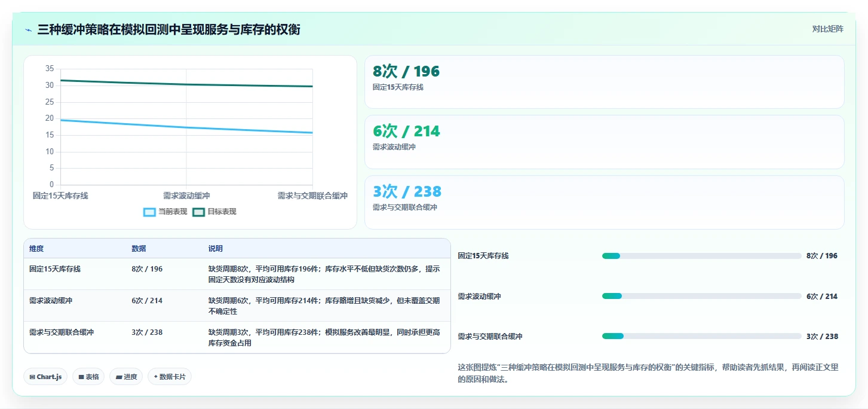Image resolution: width=868 pixels, height=409 pixels.
Task: Click y-axis value 35 on the chart
Action: tap(49, 69)
